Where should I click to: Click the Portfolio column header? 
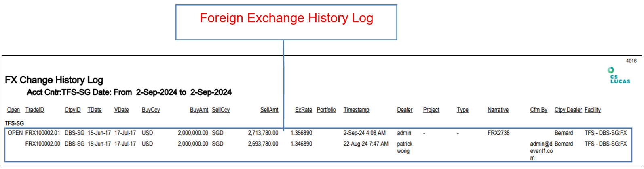pos(326,110)
